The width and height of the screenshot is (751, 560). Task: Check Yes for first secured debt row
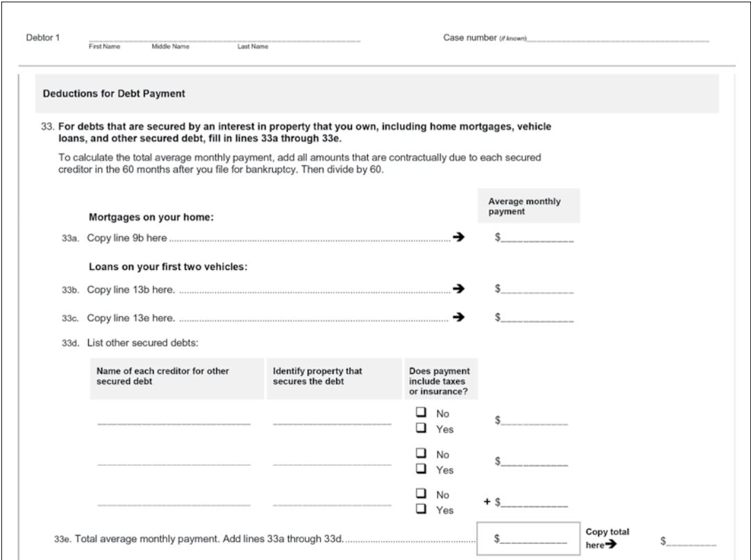click(x=421, y=427)
